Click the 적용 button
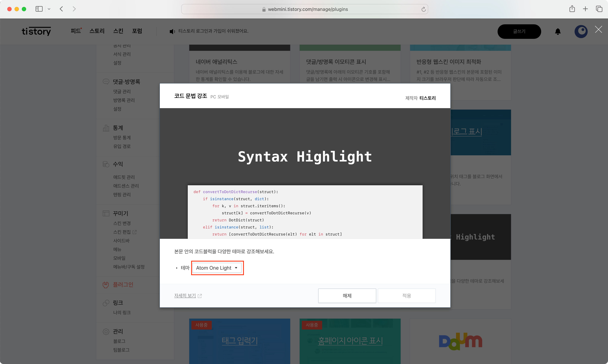 406,296
